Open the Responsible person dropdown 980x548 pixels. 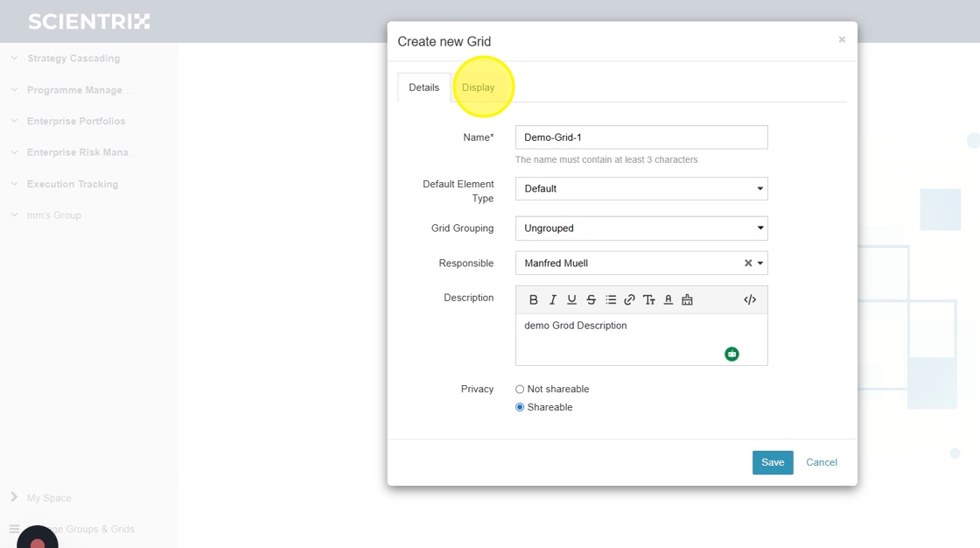pos(760,263)
